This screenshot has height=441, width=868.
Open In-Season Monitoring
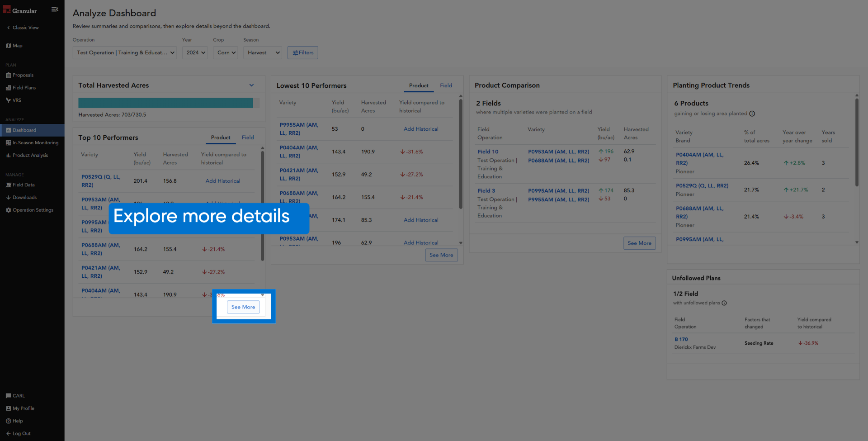[x=32, y=143]
